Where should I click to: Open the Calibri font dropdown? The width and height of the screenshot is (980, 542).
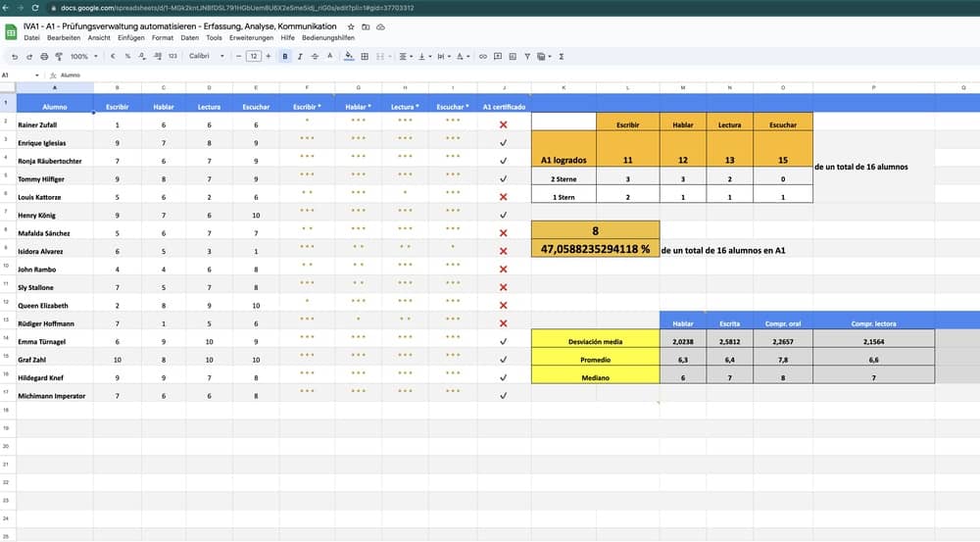[x=206, y=57]
